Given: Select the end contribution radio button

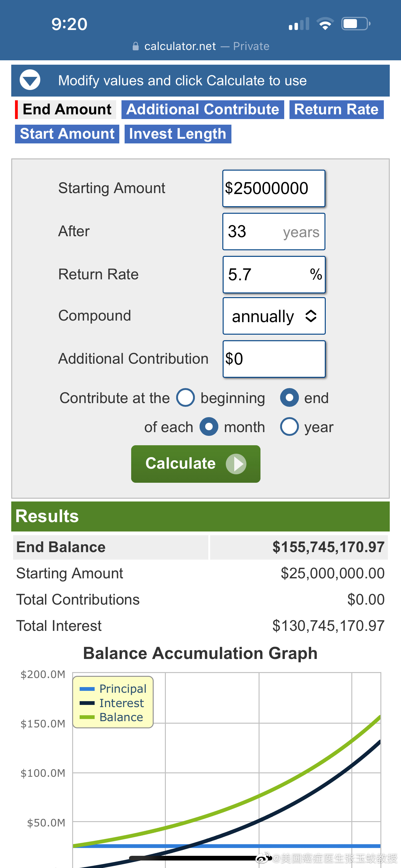Looking at the screenshot, I should (x=289, y=398).
